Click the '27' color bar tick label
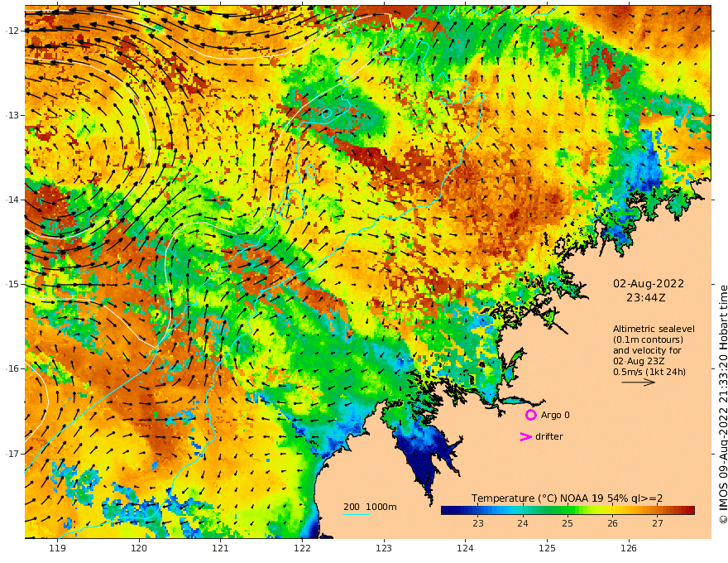Viewport: 728px width, 563px height. [658, 523]
